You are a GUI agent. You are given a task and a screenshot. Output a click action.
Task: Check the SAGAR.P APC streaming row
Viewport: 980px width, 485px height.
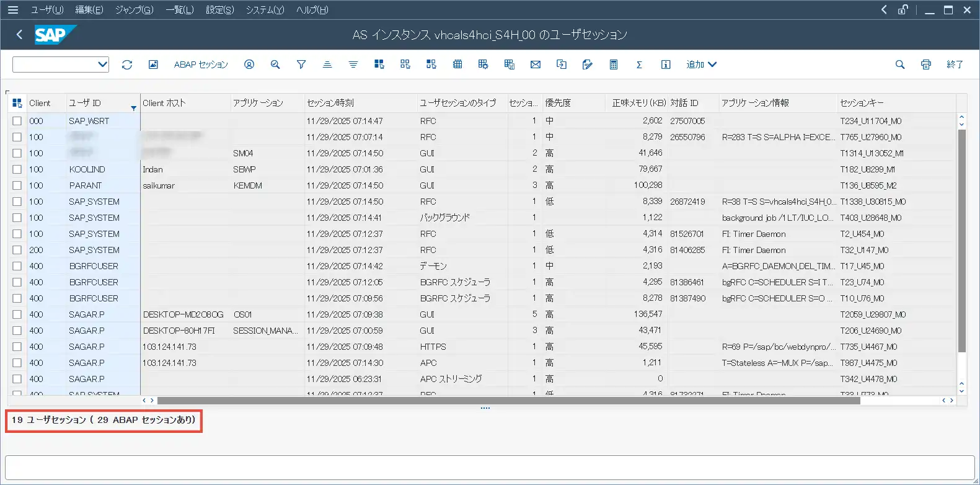tap(17, 379)
